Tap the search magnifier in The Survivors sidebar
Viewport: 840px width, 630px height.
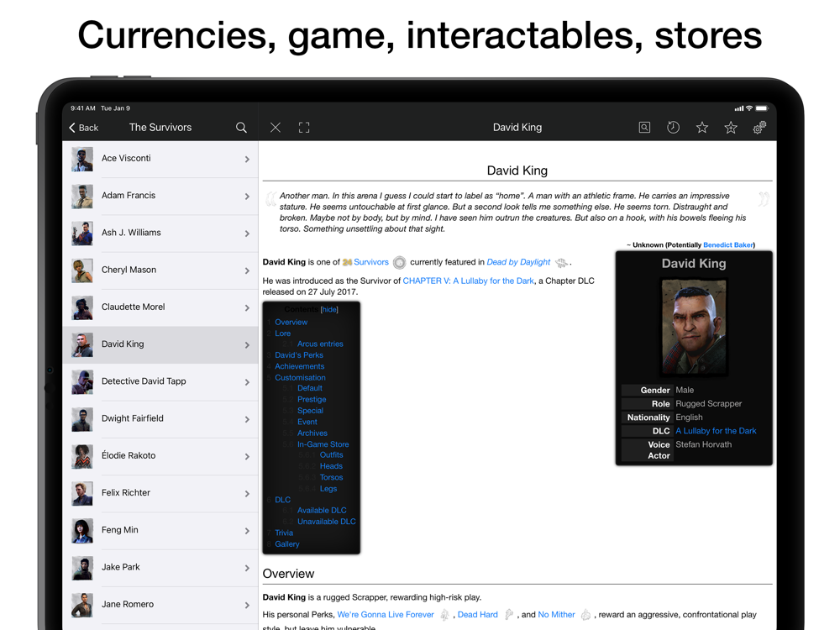point(241,128)
